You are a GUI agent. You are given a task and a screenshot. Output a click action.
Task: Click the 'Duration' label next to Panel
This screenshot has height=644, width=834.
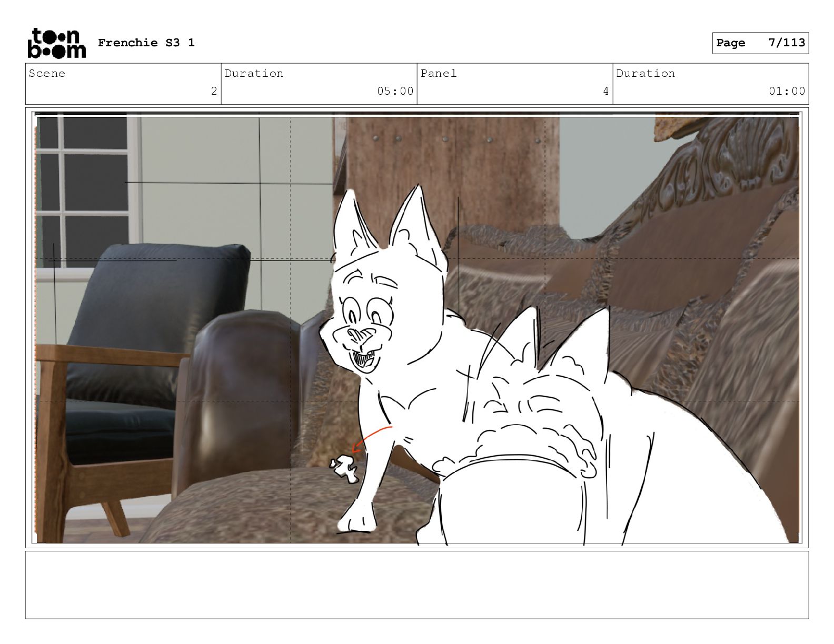(x=646, y=73)
